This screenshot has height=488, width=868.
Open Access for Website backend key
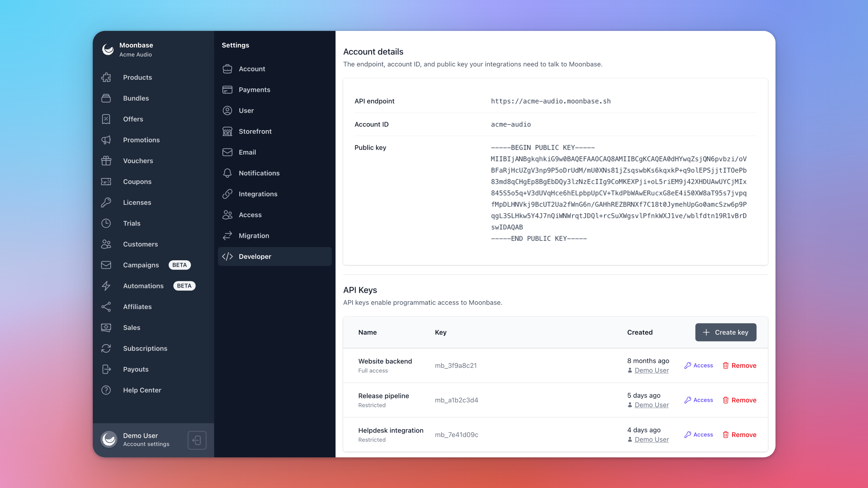tap(698, 366)
